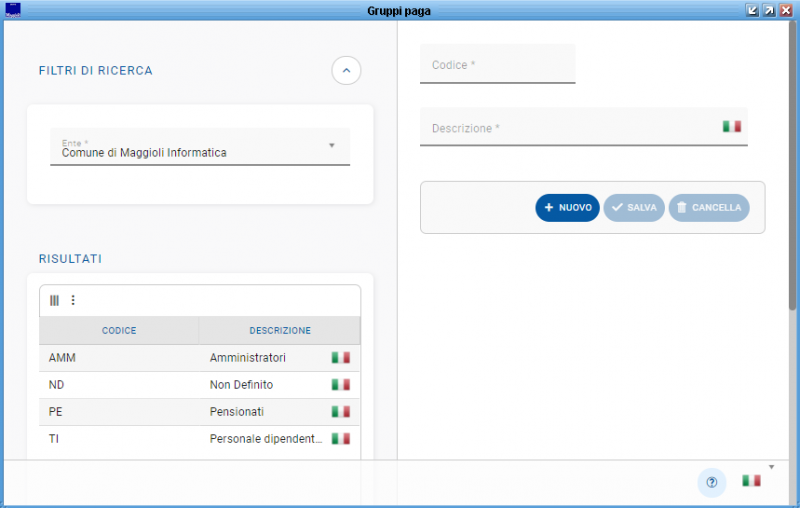Image resolution: width=800 pixels, height=508 pixels.
Task: Click the Italian flag beside Personale dipendente
Action: pos(341,438)
